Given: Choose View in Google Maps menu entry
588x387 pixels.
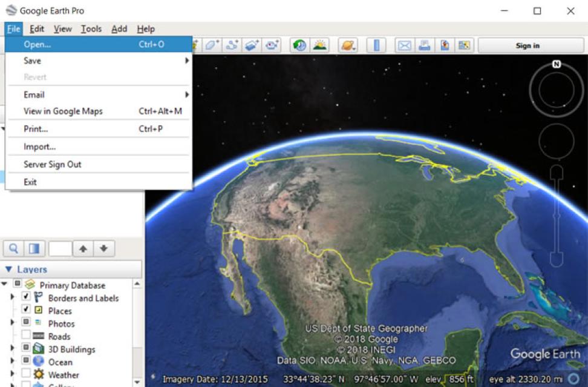Looking at the screenshot, I should click(99, 111).
